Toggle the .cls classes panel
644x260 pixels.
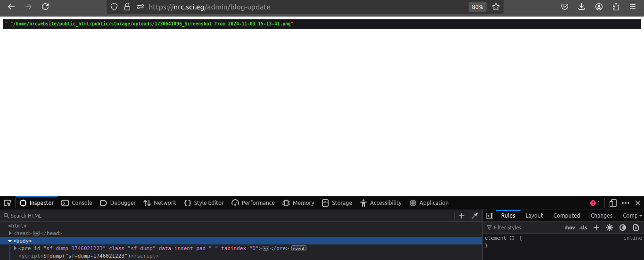pyautogui.click(x=583, y=227)
